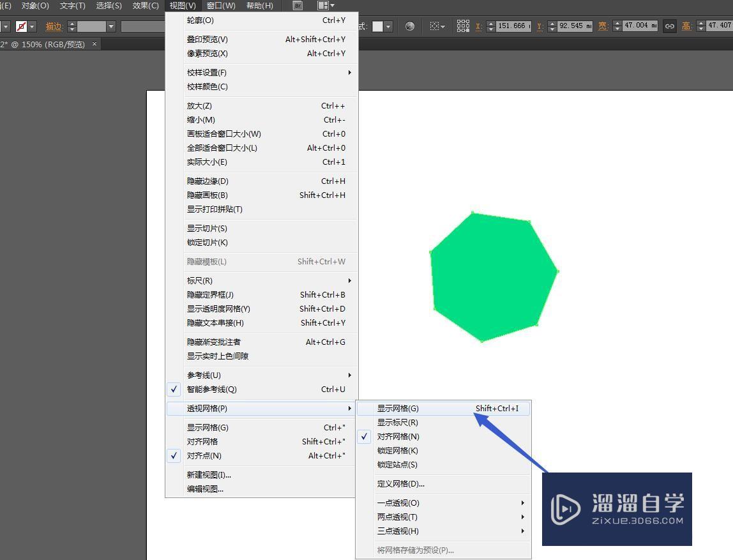Click the reference point grid icon

click(x=463, y=26)
